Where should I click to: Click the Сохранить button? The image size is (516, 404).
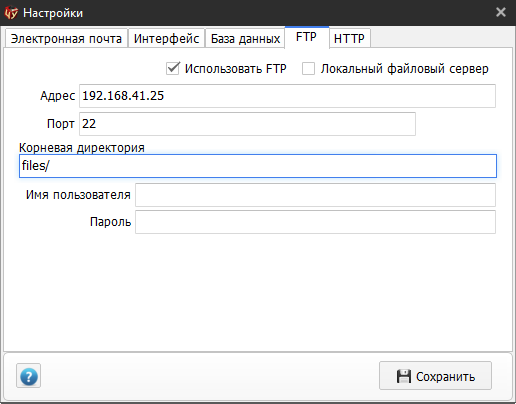point(435,376)
